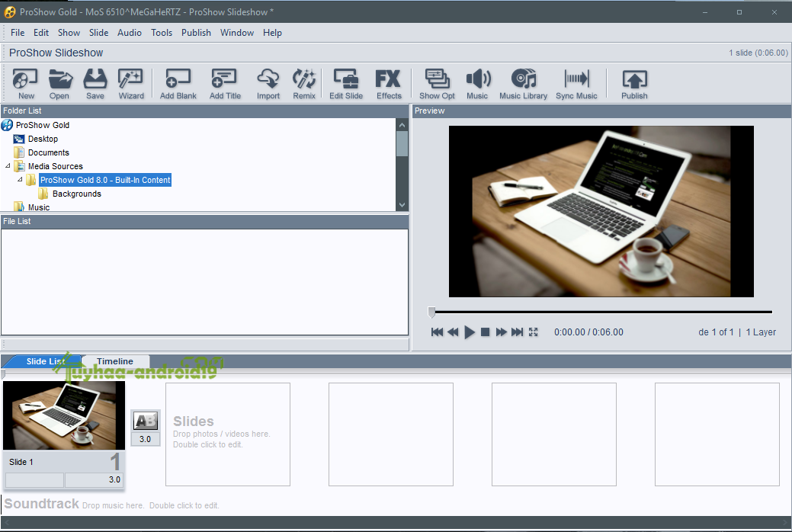The width and height of the screenshot is (792, 532).
Task: Jump to start of slideshow preview
Action: [x=437, y=332]
